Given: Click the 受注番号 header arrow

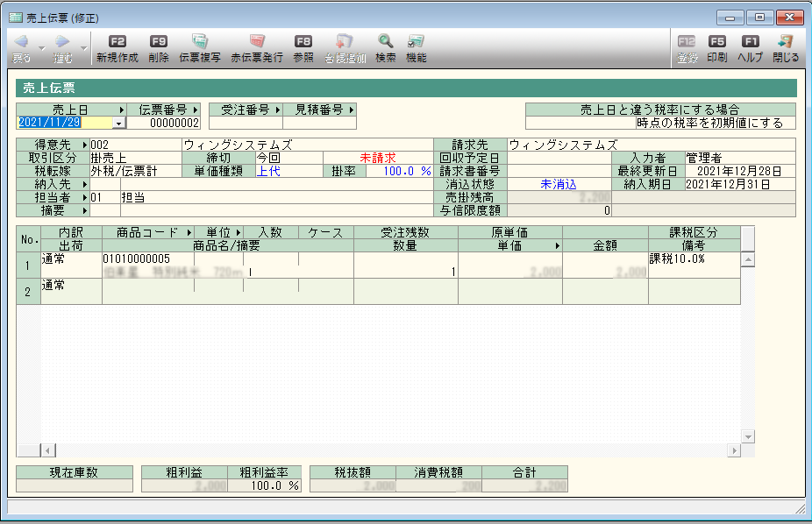Looking at the screenshot, I should [278, 110].
